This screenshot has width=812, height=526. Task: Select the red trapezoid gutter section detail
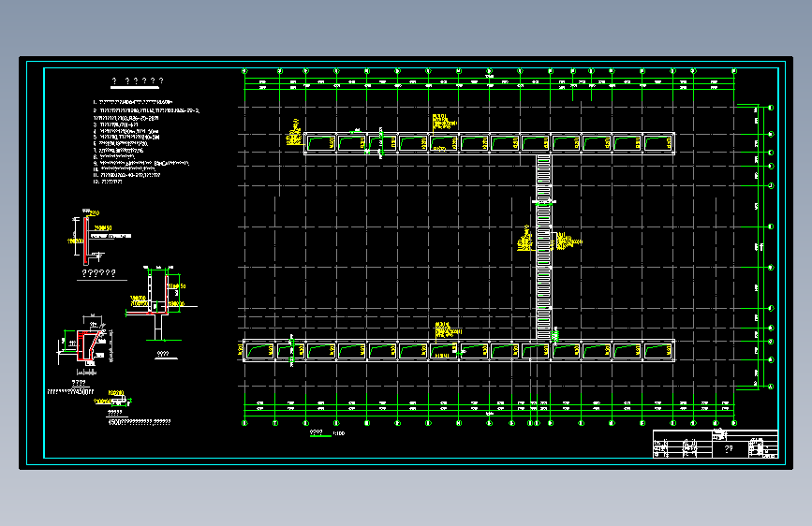pos(86,345)
